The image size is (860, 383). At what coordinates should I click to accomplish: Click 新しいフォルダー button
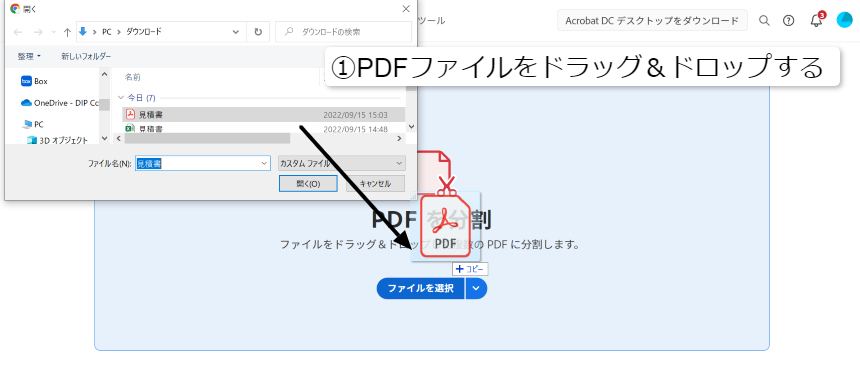86,56
